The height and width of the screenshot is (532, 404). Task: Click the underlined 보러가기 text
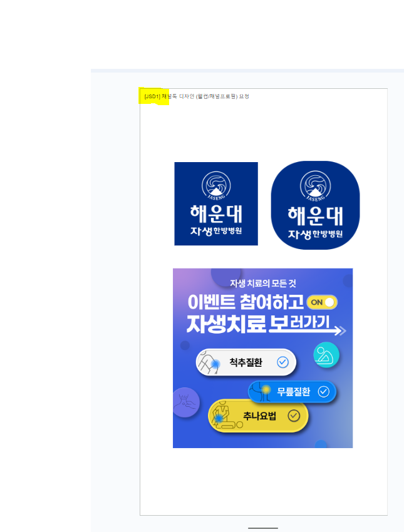299,322
